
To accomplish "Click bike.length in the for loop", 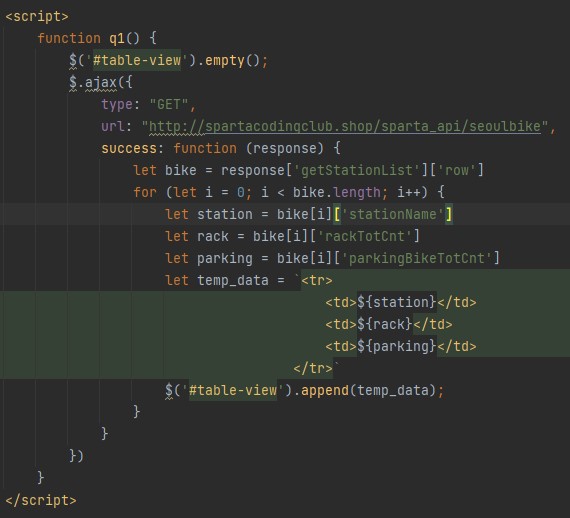I will pos(336,193).
